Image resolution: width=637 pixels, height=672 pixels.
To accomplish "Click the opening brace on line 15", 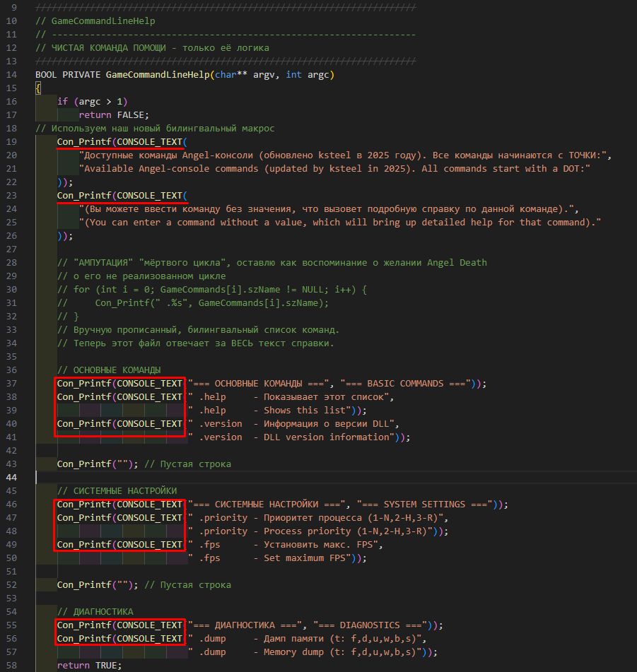I will click(38, 88).
